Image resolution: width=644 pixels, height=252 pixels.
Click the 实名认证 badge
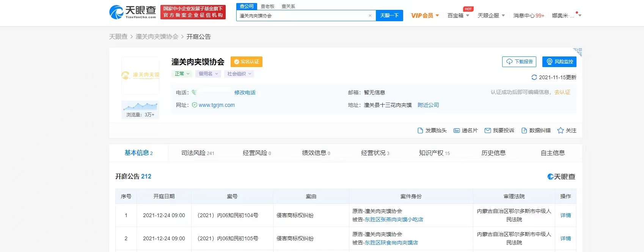click(x=247, y=62)
